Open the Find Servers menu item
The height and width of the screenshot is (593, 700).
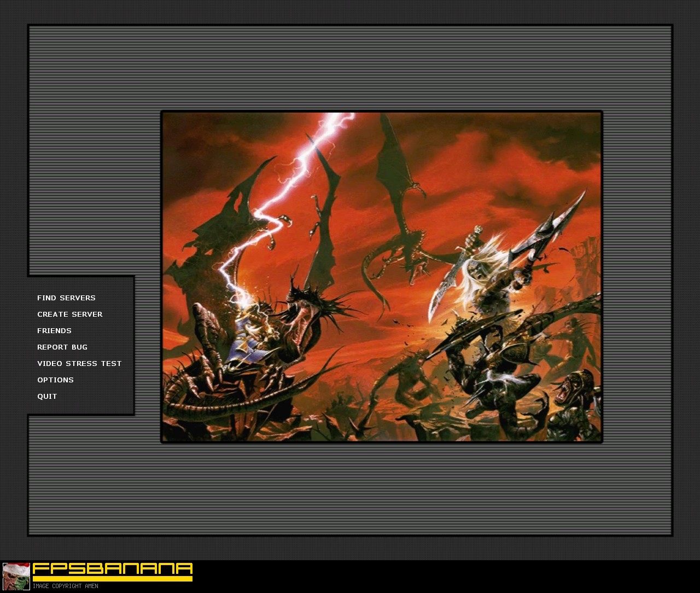[66, 298]
